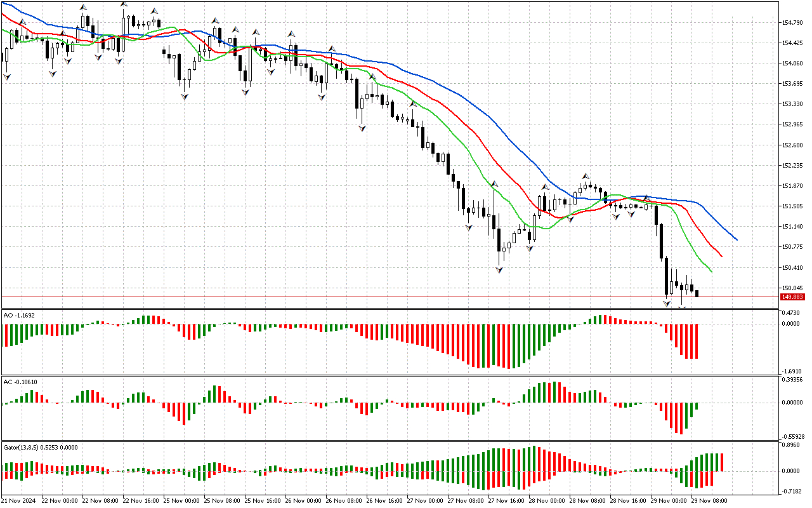Click the 153.695 price axis label
The image size is (812, 508).
(794, 83)
